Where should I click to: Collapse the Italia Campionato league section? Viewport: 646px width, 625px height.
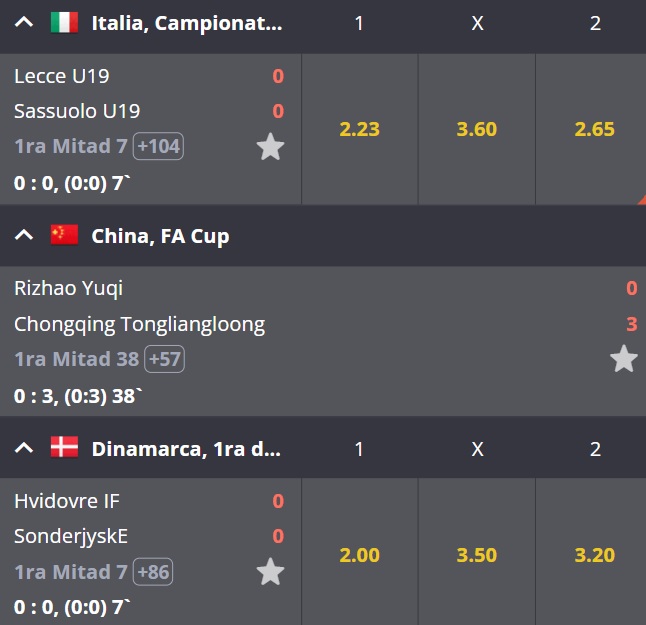point(24,22)
